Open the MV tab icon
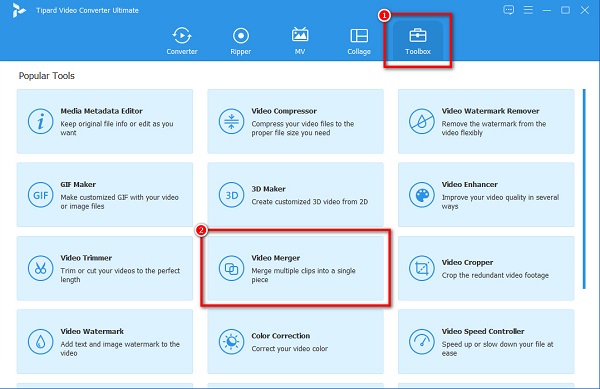The width and height of the screenshot is (600, 389). [x=300, y=35]
